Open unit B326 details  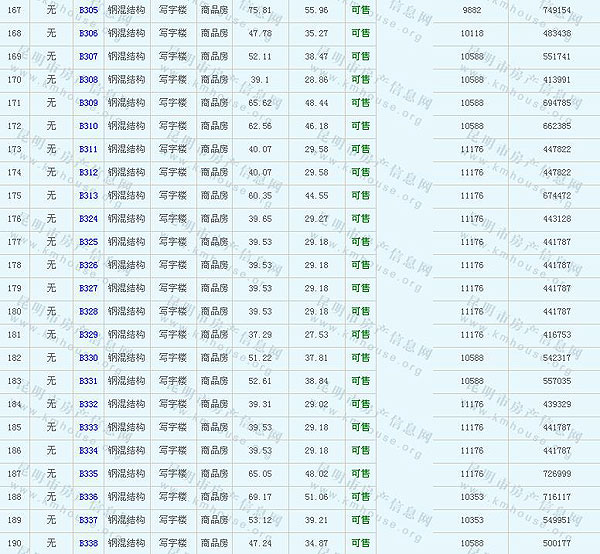click(88, 265)
